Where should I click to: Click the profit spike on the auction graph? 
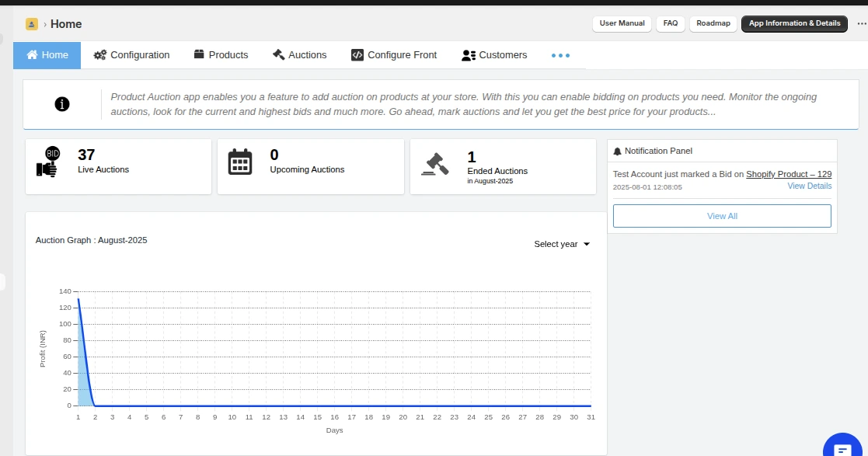click(78, 299)
